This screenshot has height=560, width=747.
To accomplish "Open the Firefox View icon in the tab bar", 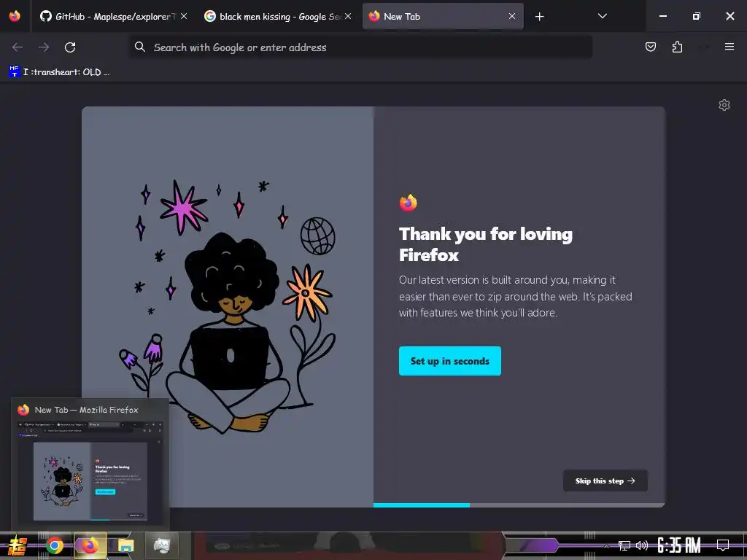I will click(15, 16).
